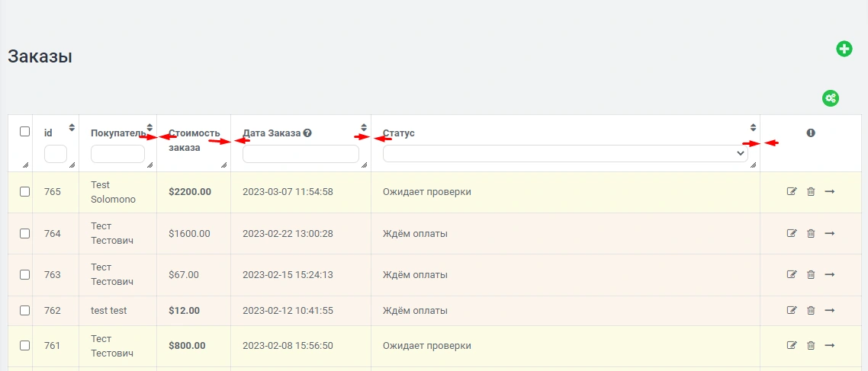The image size is (868, 371).
Task: Click help icon next to Дата Заказа
Action: [307, 133]
